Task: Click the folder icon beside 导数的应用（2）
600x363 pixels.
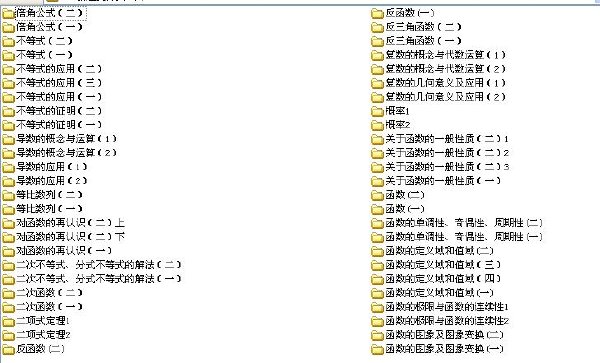Action: [8, 181]
